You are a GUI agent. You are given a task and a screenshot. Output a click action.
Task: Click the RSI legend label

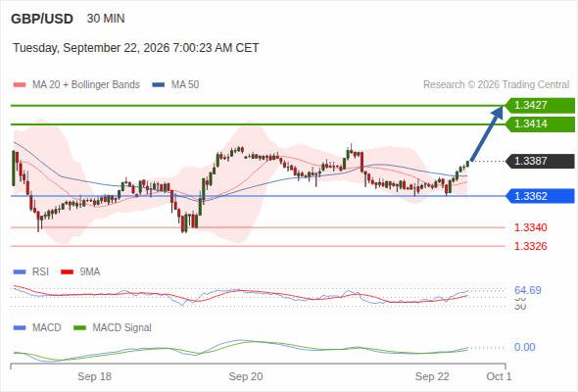pyautogui.click(x=40, y=272)
